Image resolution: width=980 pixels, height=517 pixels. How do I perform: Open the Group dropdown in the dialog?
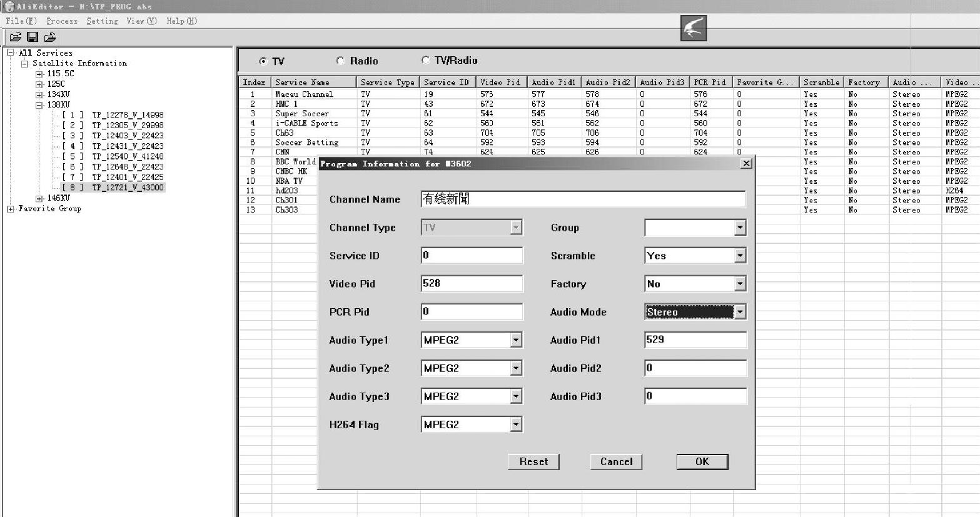pyautogui.click(x=740, y=228)
